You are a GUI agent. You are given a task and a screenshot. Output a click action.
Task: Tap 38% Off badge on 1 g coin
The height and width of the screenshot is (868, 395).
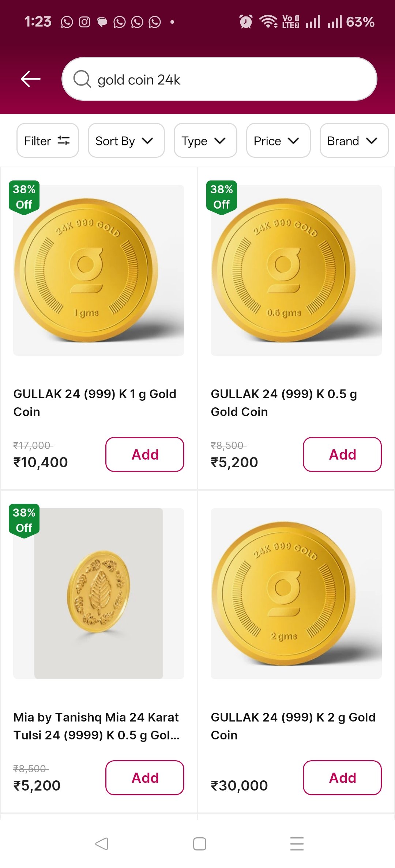coord(24,197)
